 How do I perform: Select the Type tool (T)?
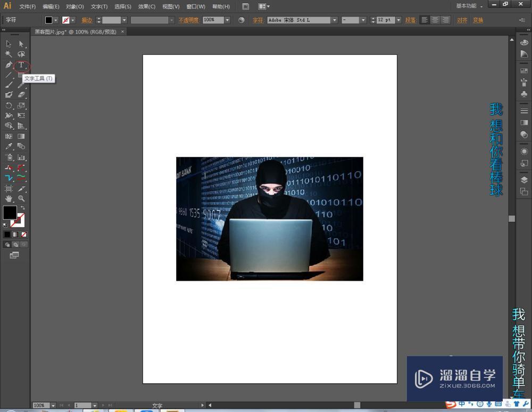[x=21, y=65]
